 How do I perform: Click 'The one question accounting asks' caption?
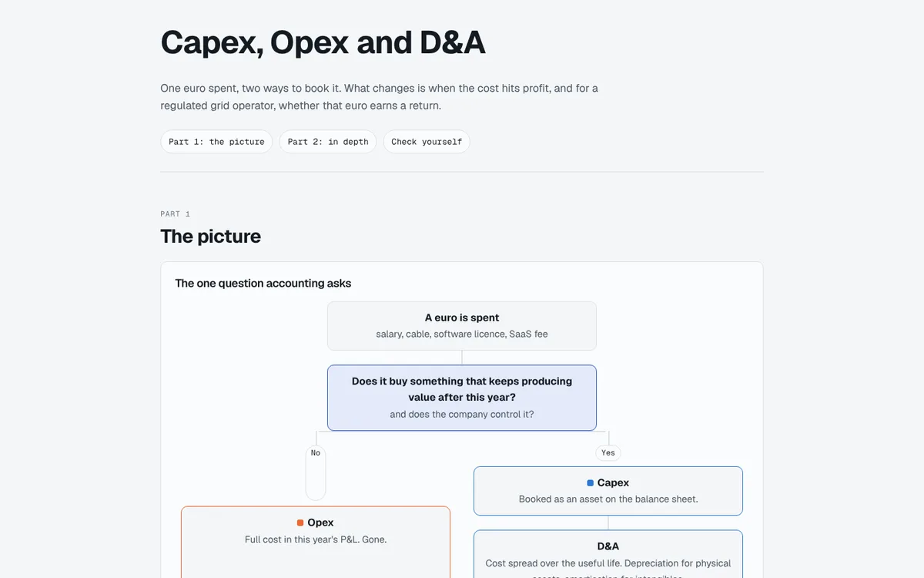pyautogui.click(x=263, y=283)
